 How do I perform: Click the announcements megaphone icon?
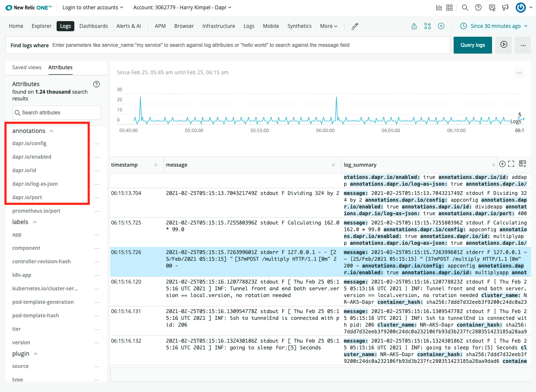click(504, 7)
